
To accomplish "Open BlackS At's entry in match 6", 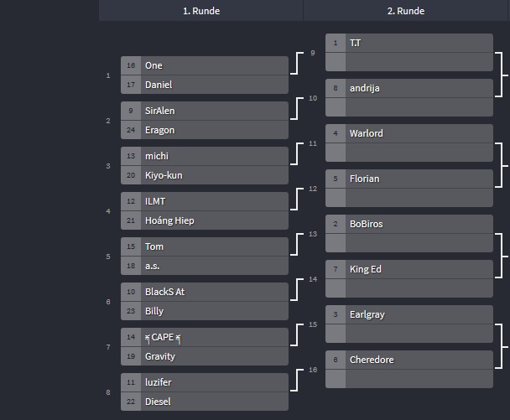I will 205,292.
